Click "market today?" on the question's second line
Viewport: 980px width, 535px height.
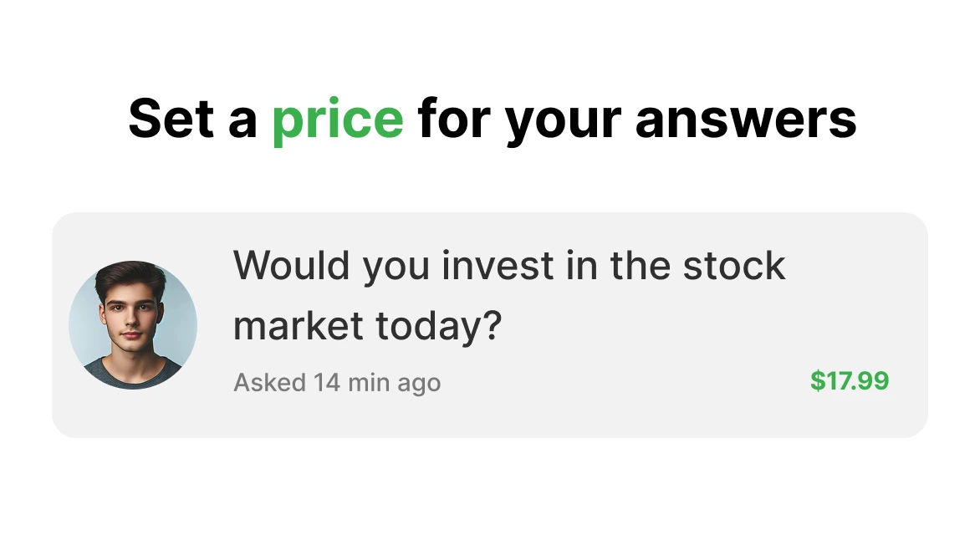(x=366, y=324)
